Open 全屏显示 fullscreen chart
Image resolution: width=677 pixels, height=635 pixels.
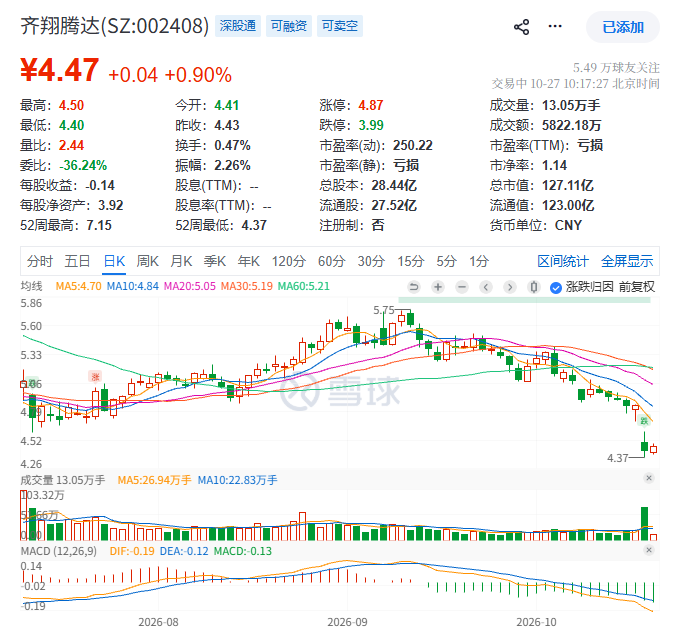click(x=627, y=261)
